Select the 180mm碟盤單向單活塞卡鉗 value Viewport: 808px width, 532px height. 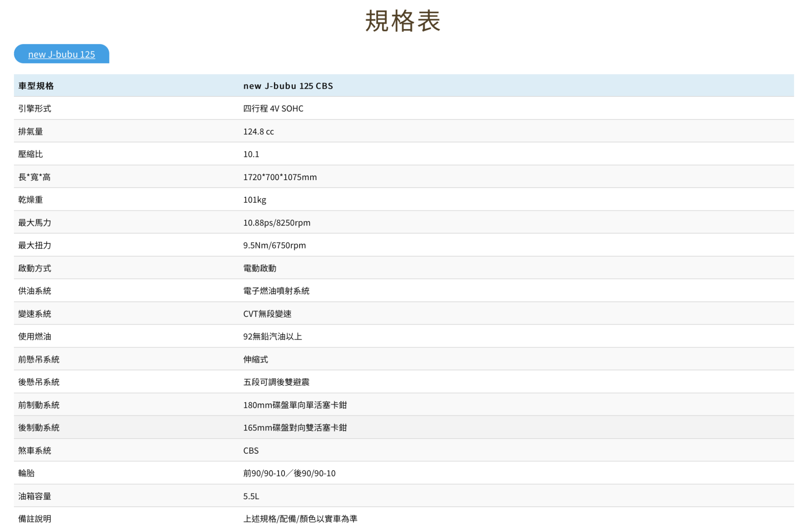(x=295, y=405)
